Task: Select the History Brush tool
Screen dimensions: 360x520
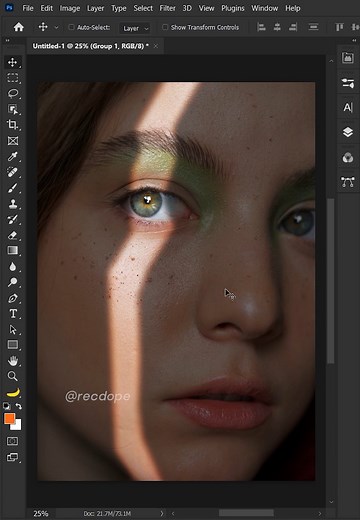Action: 13,219
